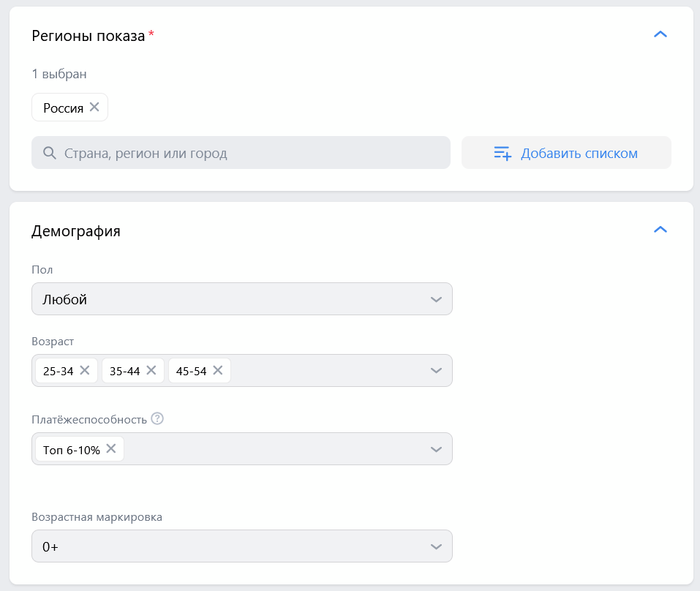Viewport: 700px width, 591px height.
Task: Collapse the Регионы показа section
Action: [x=661, y=34]
